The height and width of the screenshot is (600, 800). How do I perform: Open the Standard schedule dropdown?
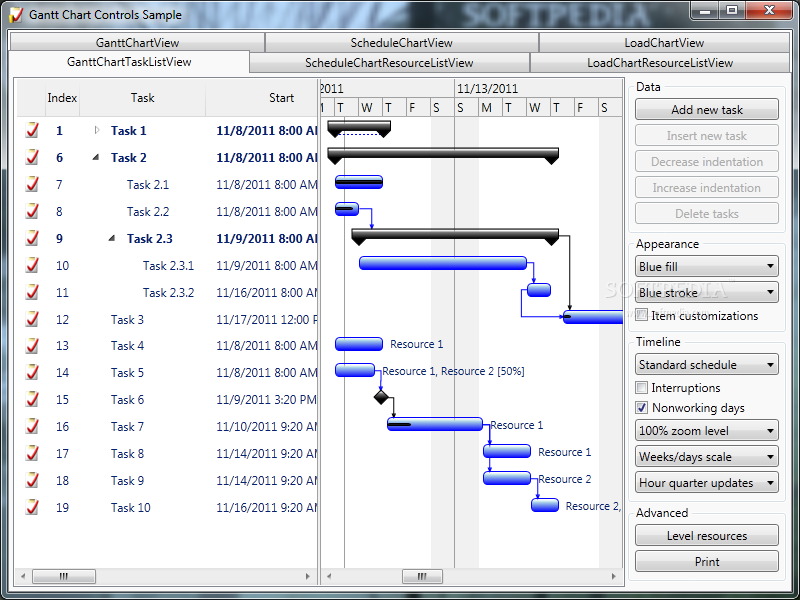click(x=707, y=364)
